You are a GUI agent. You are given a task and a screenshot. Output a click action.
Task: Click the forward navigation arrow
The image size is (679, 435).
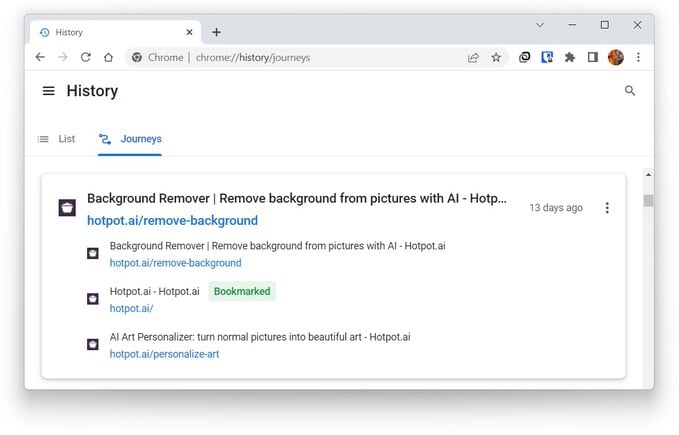click(x=63, y=57)
